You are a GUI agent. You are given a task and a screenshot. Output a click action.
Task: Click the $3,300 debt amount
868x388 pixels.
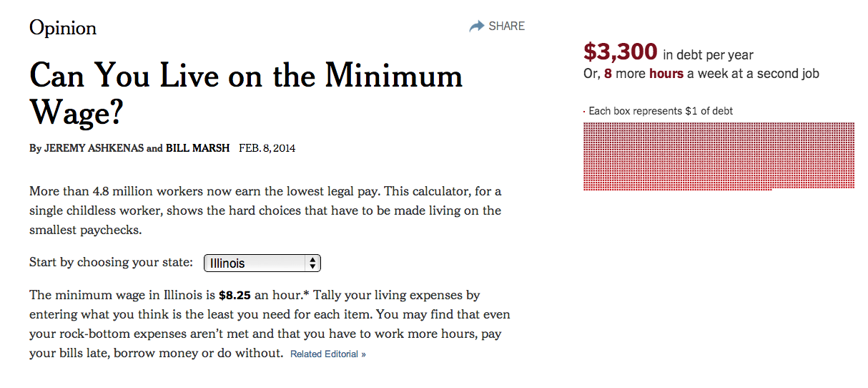click(620, 52)
